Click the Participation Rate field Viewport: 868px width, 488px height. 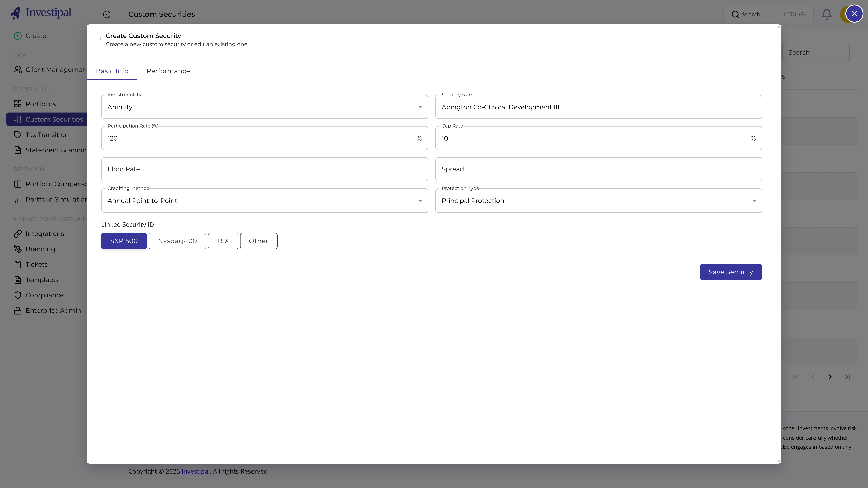[x=264, y=138]
